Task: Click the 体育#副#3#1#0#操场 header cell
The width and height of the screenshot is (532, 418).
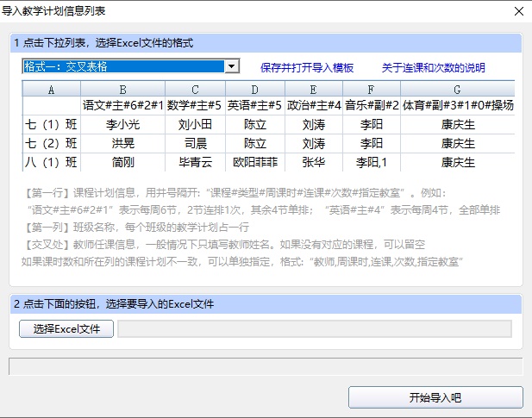Action: click(x=458, y=105)
